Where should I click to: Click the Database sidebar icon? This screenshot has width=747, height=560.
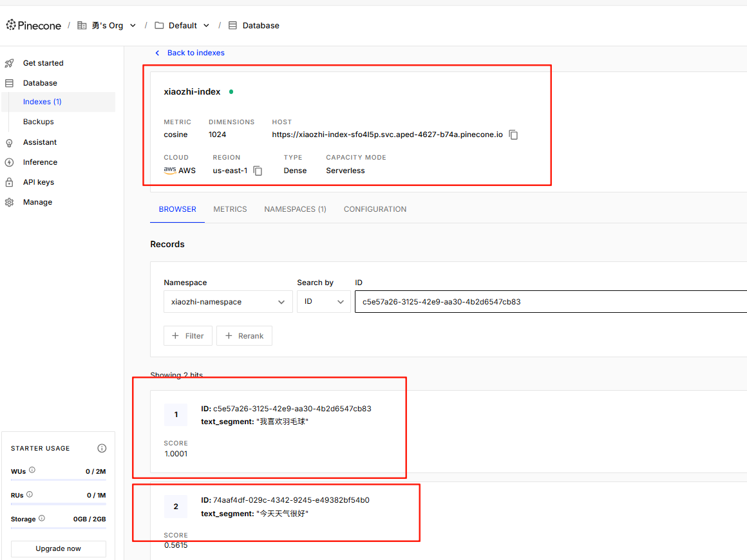point(9,83)
